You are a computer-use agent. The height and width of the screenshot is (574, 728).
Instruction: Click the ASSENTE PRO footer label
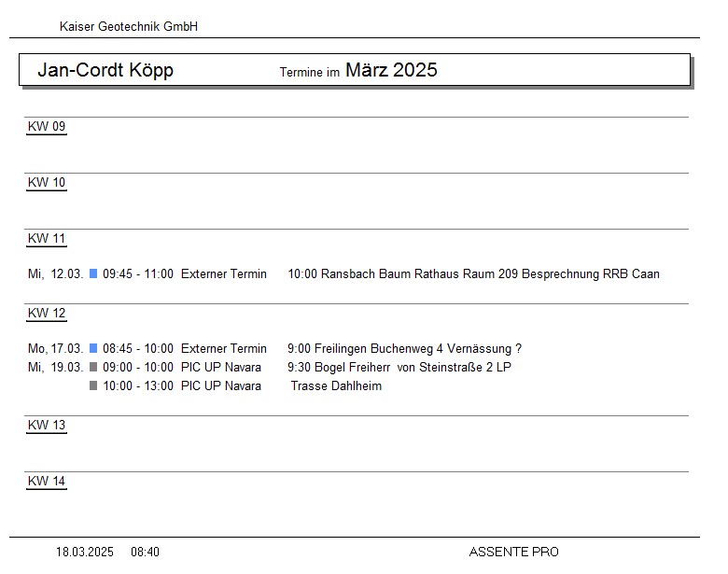click(513, 553)
